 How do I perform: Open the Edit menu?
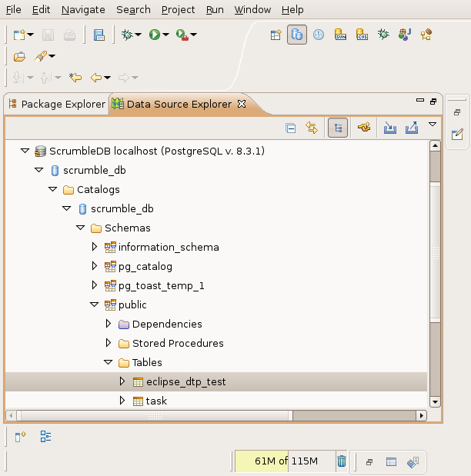coord(41,10)
